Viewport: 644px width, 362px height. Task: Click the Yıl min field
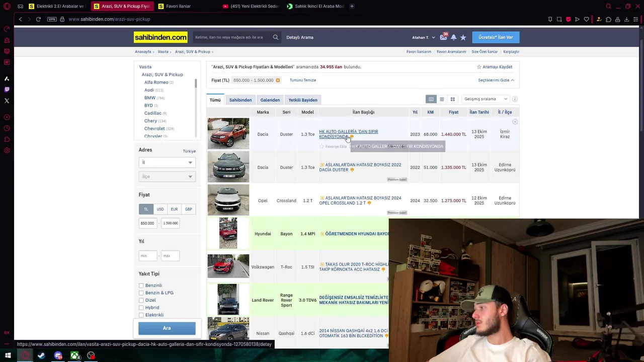tap(148, 256)
